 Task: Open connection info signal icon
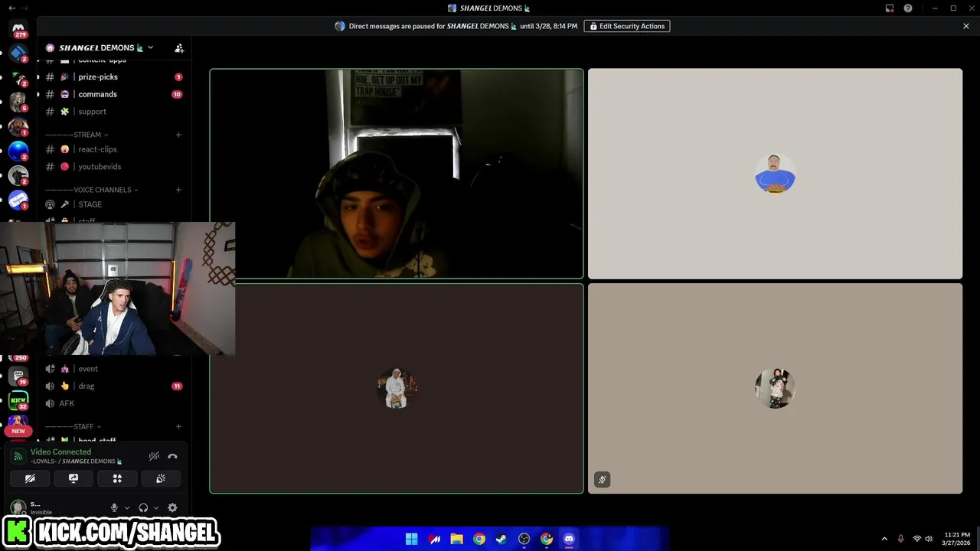click(18, 456)
